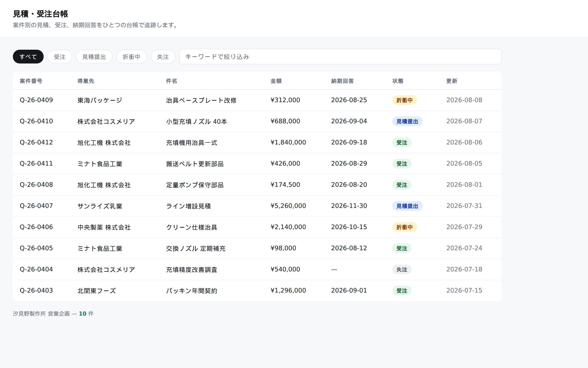The height and width of the screenshot is (368, 588).
Task: Open case Q-26-0410
Action: click(x=36, y=121)
